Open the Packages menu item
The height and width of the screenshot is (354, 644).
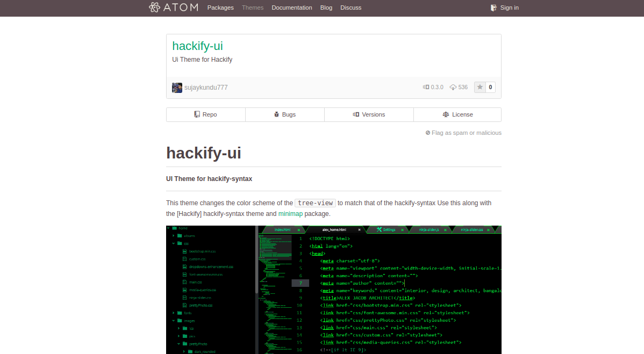click(220, 8)
